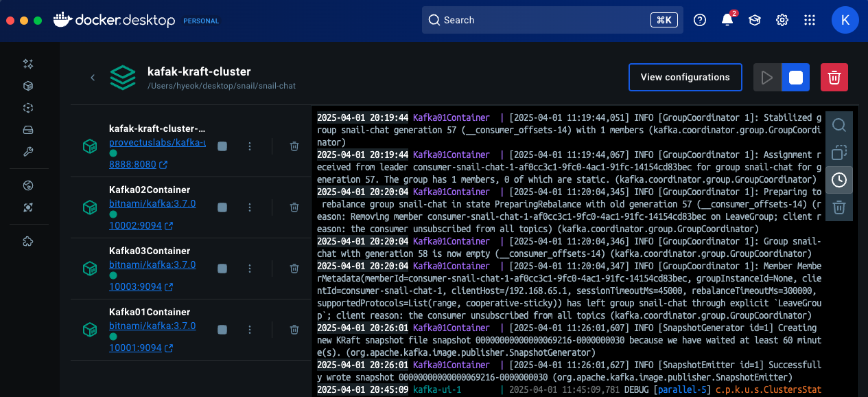
Task: Click the kafak-kraft-cluster title heading
Action: click(x=199, y=71)
